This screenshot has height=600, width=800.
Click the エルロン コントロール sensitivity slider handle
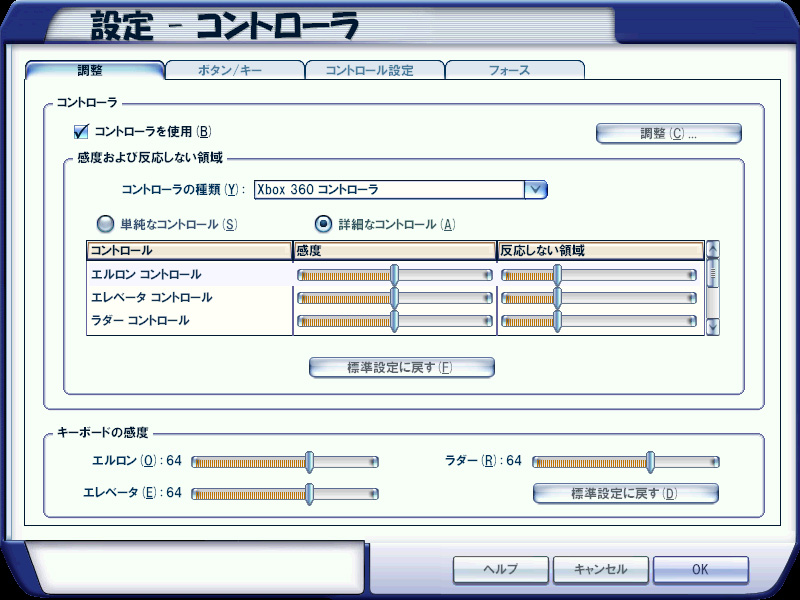pyautogui.click(x=394, y=276)
